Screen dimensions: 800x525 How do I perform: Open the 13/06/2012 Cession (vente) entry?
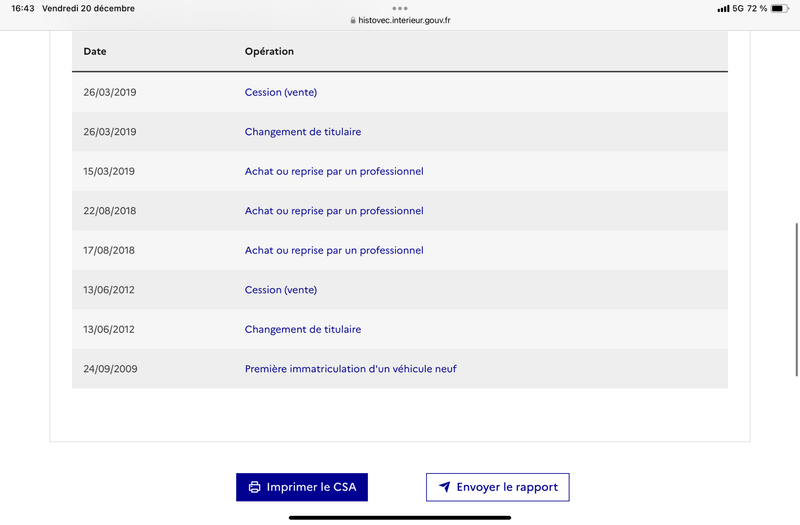pos(281,290)
